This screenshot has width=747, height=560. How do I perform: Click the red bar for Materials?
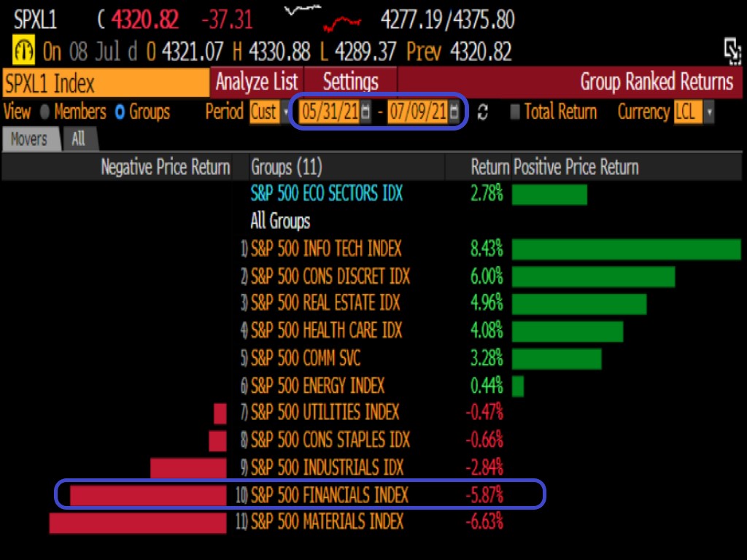coord(138,523)
